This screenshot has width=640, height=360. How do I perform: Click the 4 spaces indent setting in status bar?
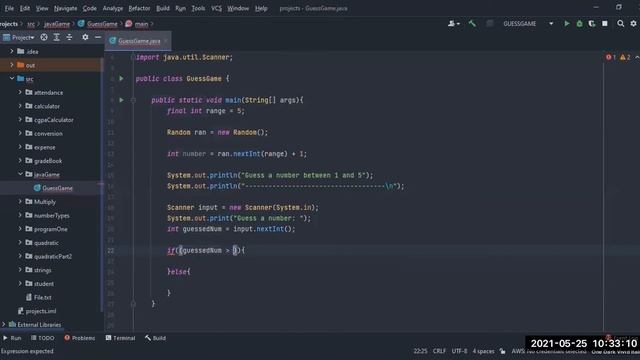pyautogui.click(x=483, y=351)
